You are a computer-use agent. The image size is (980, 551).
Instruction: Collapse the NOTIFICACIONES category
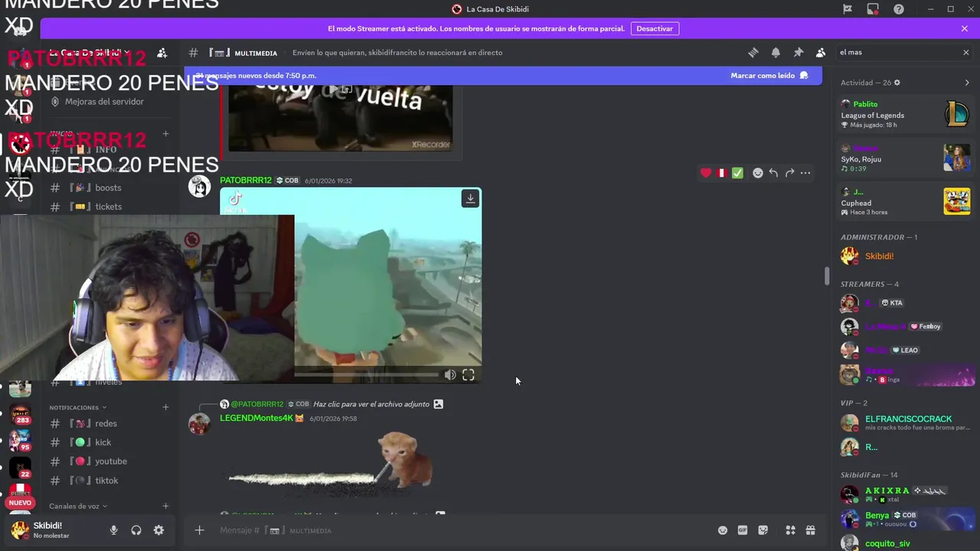tap(78, 408)
